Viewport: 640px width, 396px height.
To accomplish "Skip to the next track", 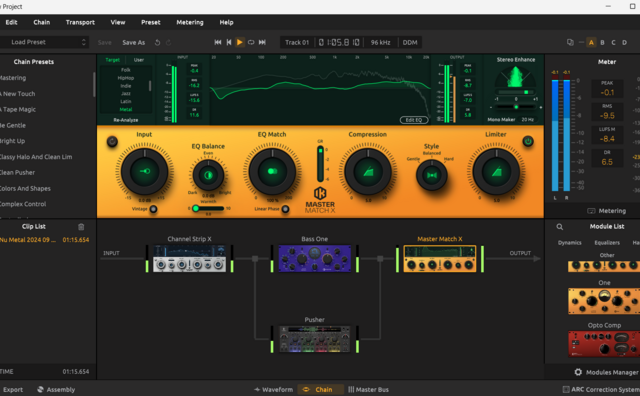I will (x=262, y=42).
